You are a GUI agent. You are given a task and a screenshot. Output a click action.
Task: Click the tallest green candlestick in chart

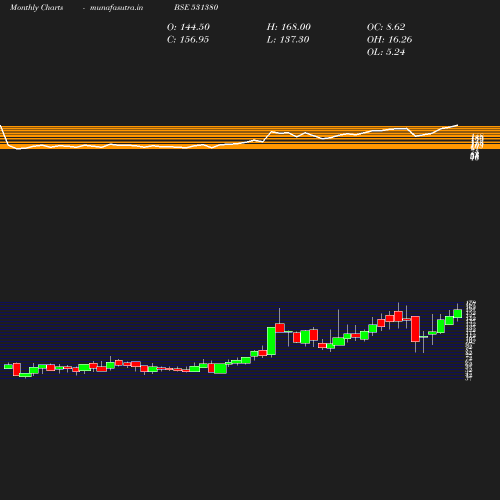pyautogui.click(x=271, y=341)
